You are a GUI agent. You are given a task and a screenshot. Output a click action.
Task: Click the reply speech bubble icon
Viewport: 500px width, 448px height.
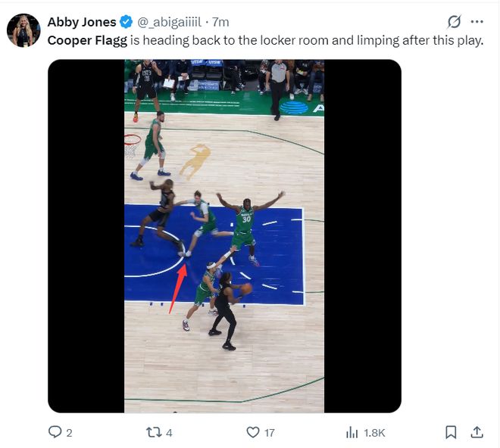tap(55, 432)
